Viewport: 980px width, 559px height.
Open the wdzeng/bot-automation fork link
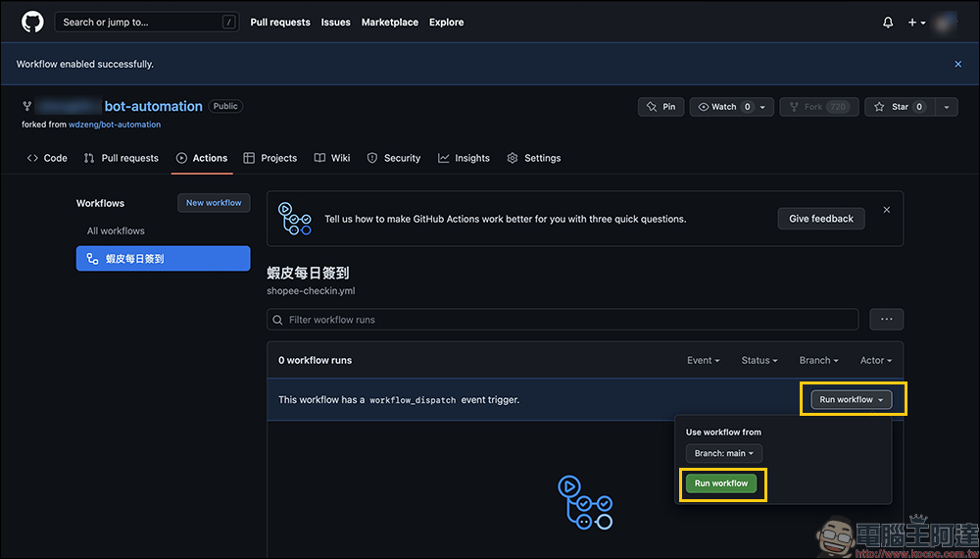115,125
